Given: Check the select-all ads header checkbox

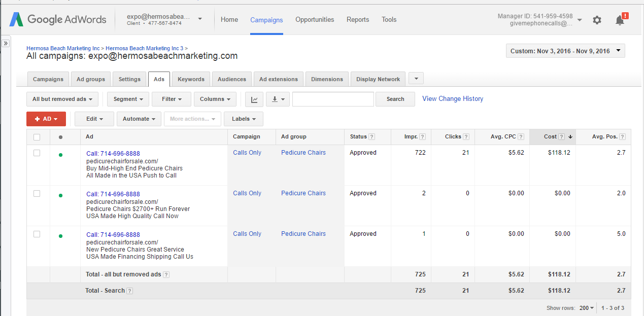Looking at the screenshot, I should [x=37, y=137].
